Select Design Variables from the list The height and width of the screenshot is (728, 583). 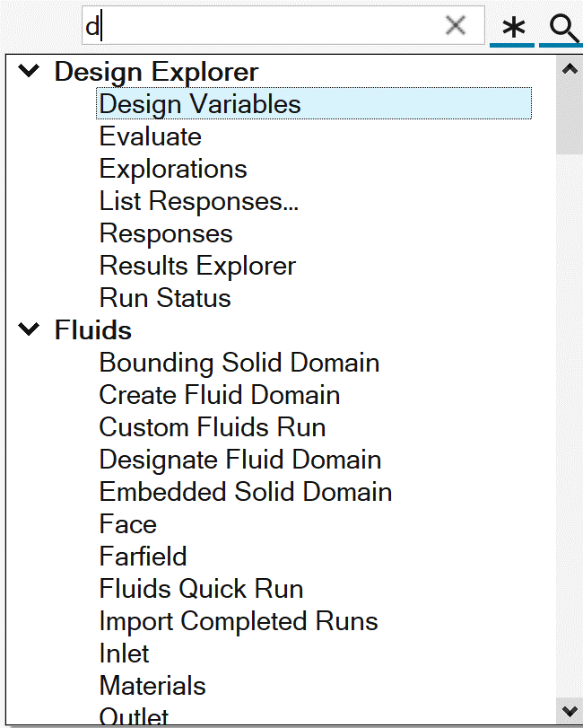pos(200,104)
